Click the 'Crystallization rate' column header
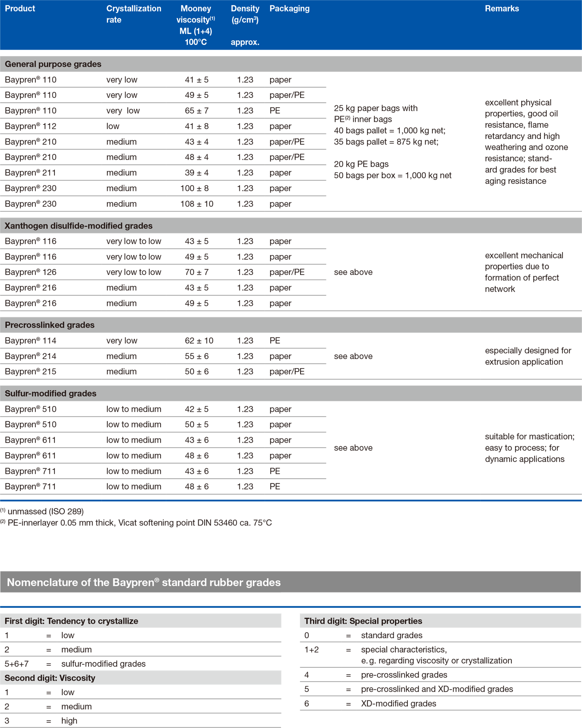Viewport: 582px width, 728px height. tap(133, 14)
